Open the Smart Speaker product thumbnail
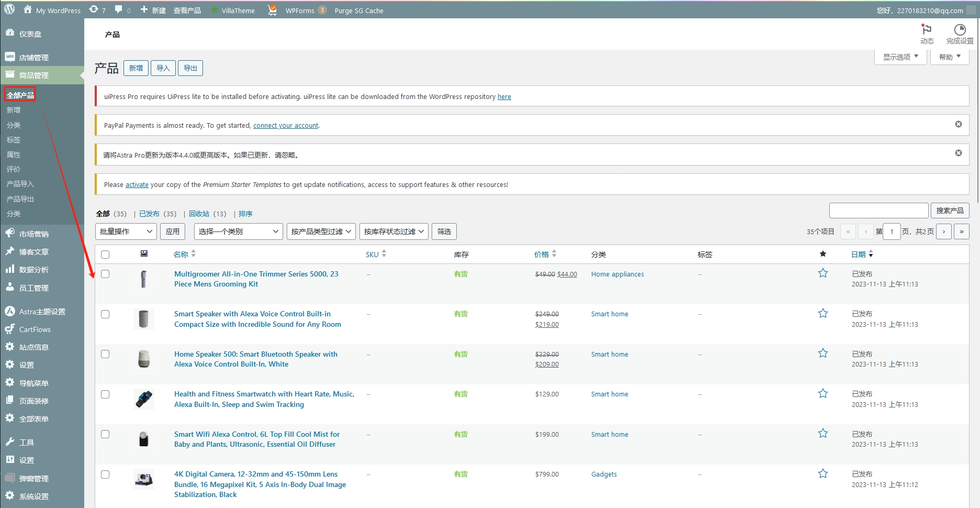The height and width of the screenshot is (508, 980). point(144,319)
